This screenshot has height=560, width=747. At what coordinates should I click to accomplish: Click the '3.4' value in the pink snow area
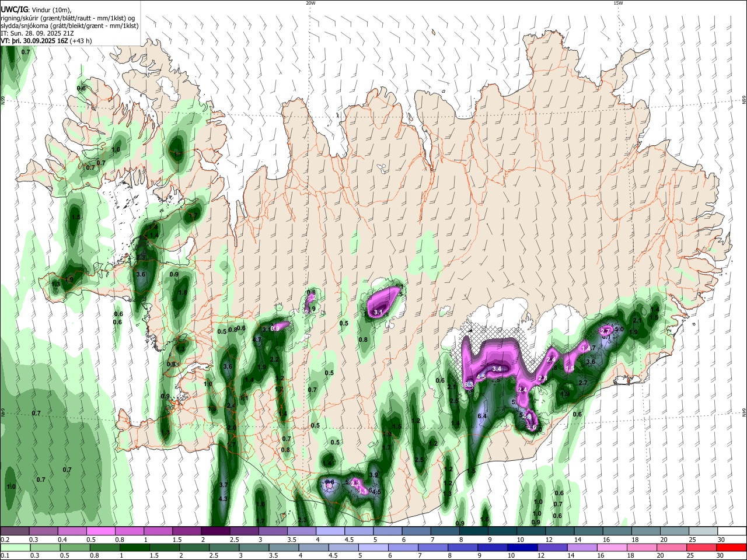tap(497, 369)
